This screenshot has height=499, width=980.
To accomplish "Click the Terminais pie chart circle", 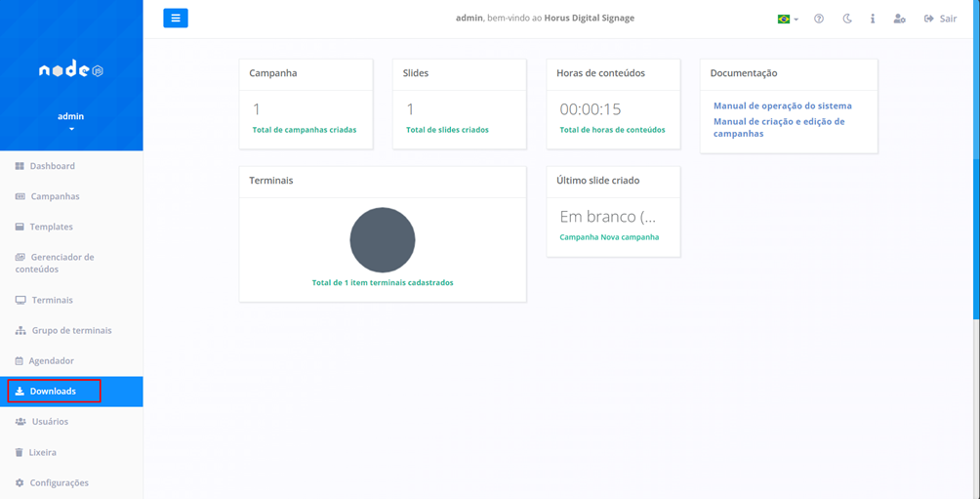I will pyautogui.click(x=383, y=240).
